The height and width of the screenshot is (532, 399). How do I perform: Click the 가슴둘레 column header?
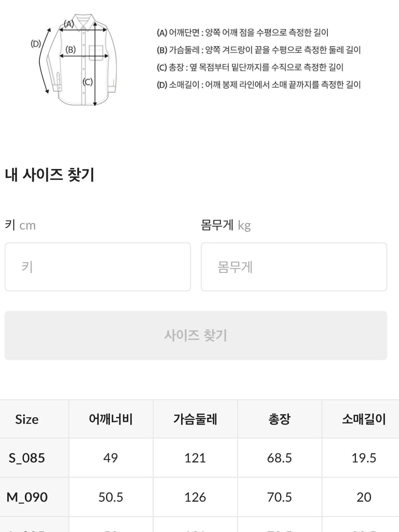pyautogui.click(x=195, y=419)
